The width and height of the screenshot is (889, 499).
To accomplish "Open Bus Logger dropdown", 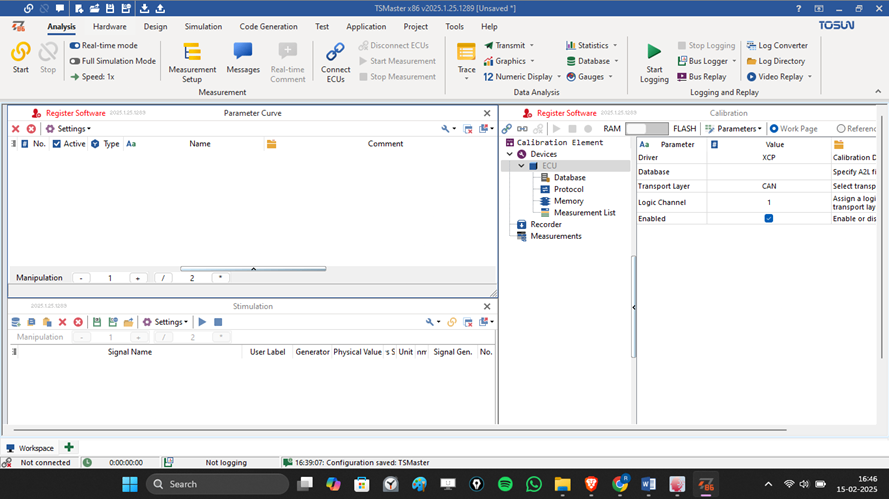I will click(734, 61).
